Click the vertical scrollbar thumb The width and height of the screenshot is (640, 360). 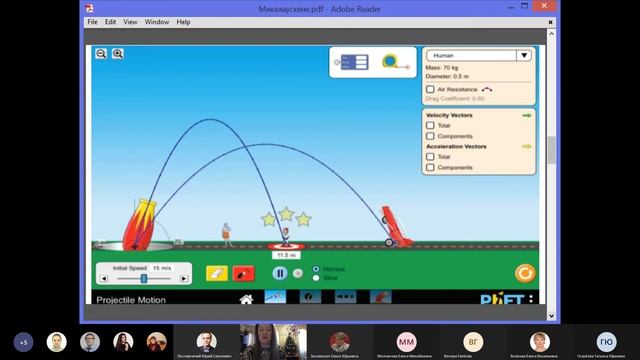click(551, 150)
